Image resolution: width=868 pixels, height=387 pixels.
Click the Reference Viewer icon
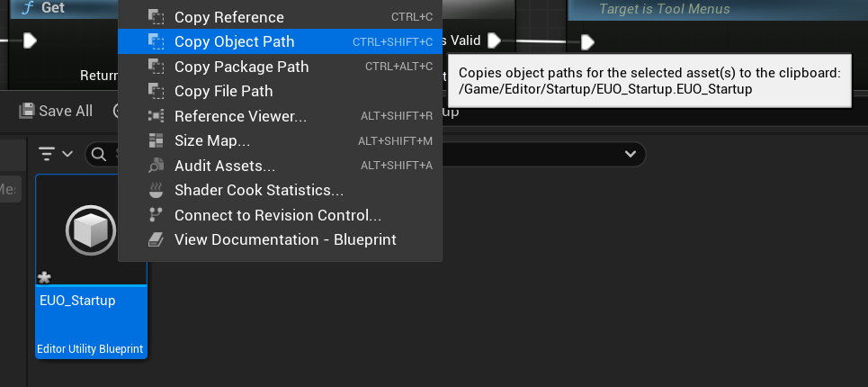(157, 116)
